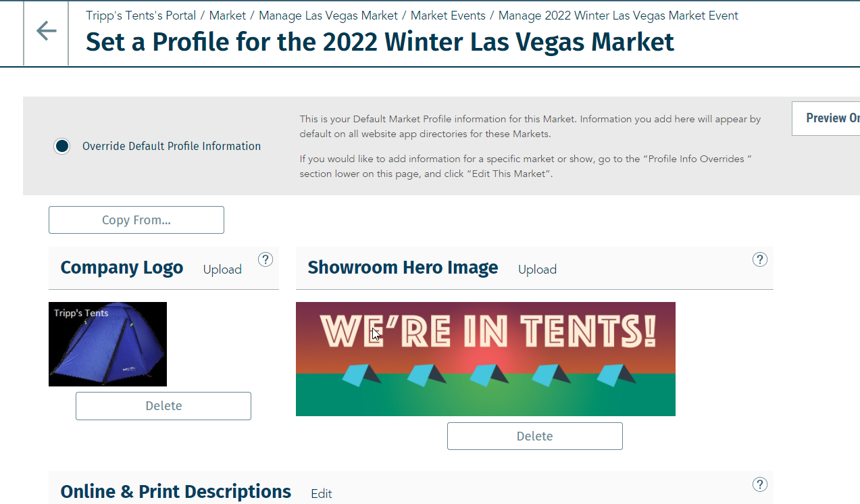This screenshot has width=860, height=504.
Task: Open help icon for Showroom Hero Image
Action: pyautogui.click(x=760, y=259)
